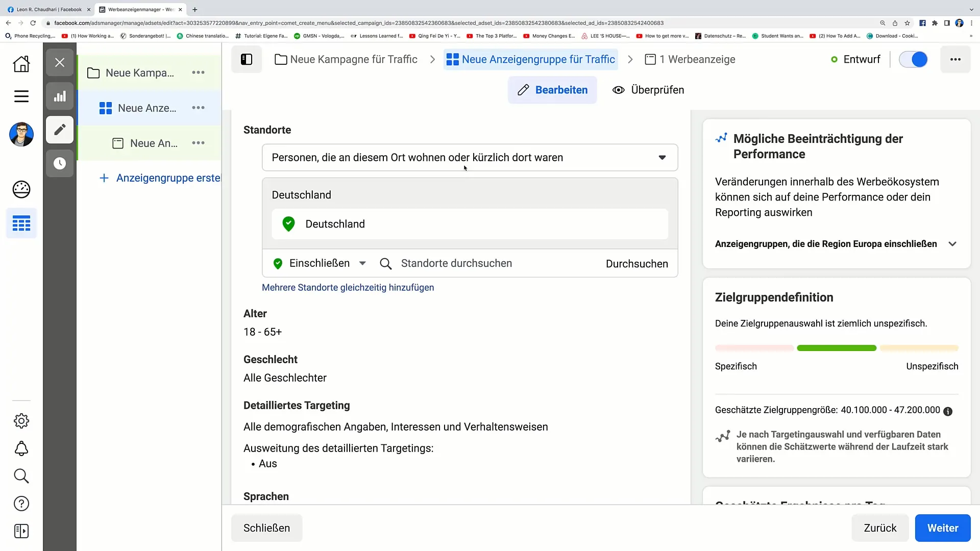Open options for Neue An... ad row

tap(198, 143)
